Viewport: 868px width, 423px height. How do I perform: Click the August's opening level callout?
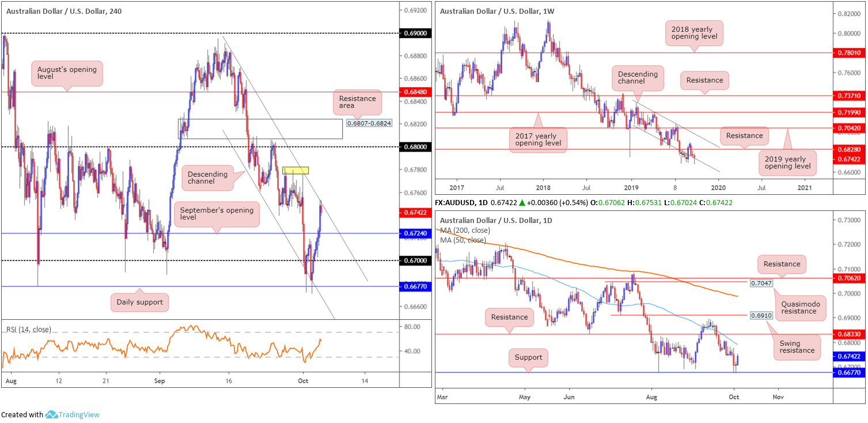pyautogui.click(x=67, y=73)
